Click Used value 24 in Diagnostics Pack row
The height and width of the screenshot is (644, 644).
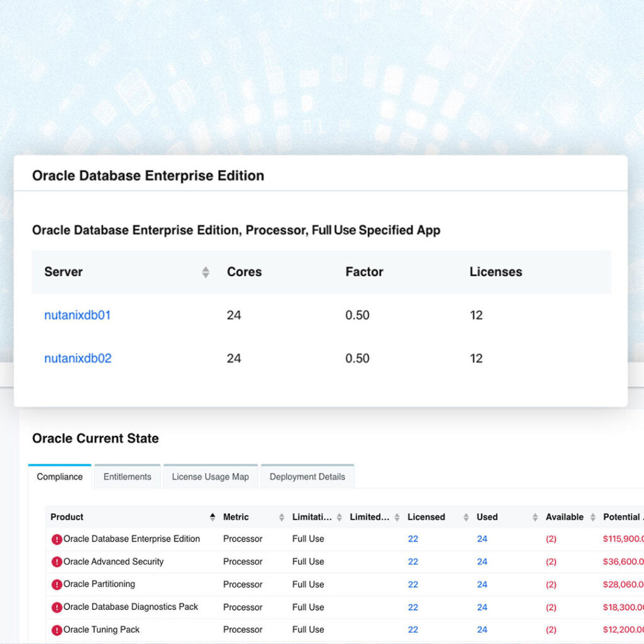point(482,607)
